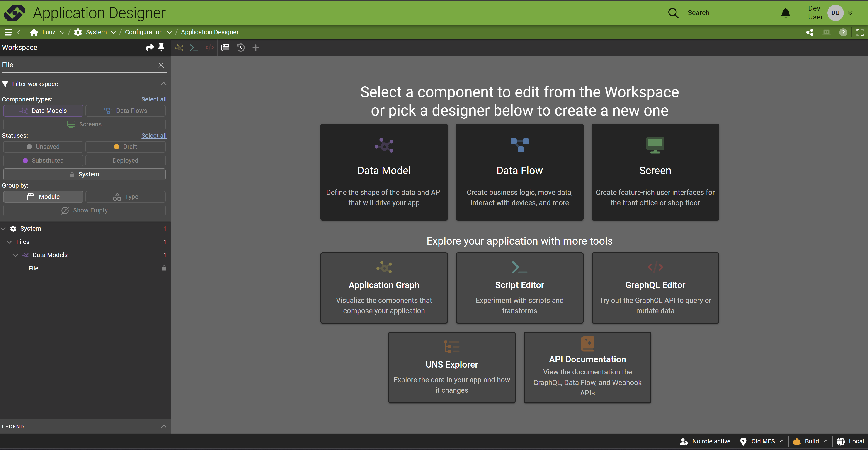Viewport: 868px width, 450px height.
Task: Click the help question mark icon
Action: 843,32
